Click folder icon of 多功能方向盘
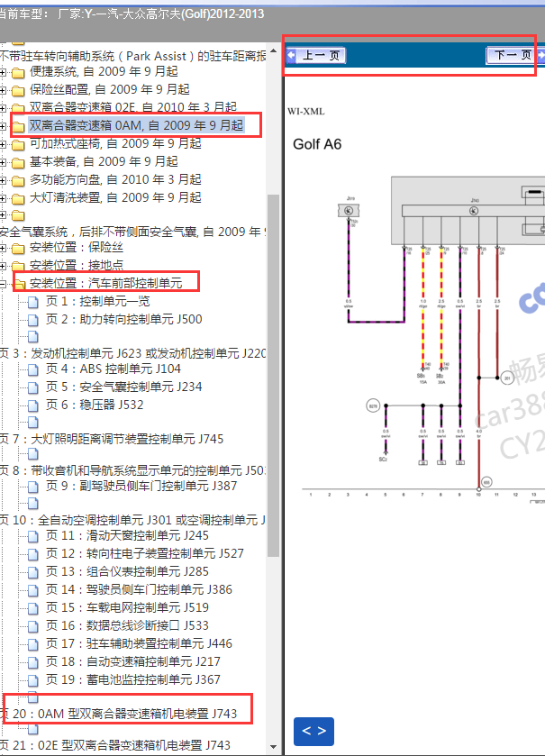Image resolution: width=545 pixels, height=756 pixels. click(x=18, y=181)
